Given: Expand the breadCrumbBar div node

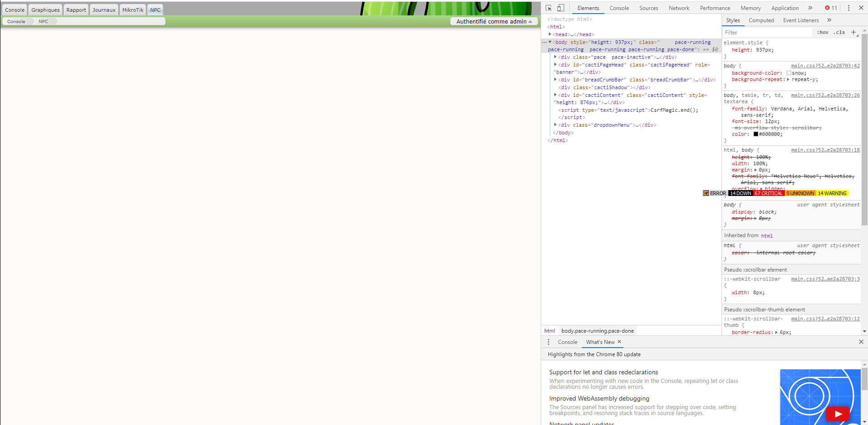Looking at the screenshot, I should (x=556, y=80).
